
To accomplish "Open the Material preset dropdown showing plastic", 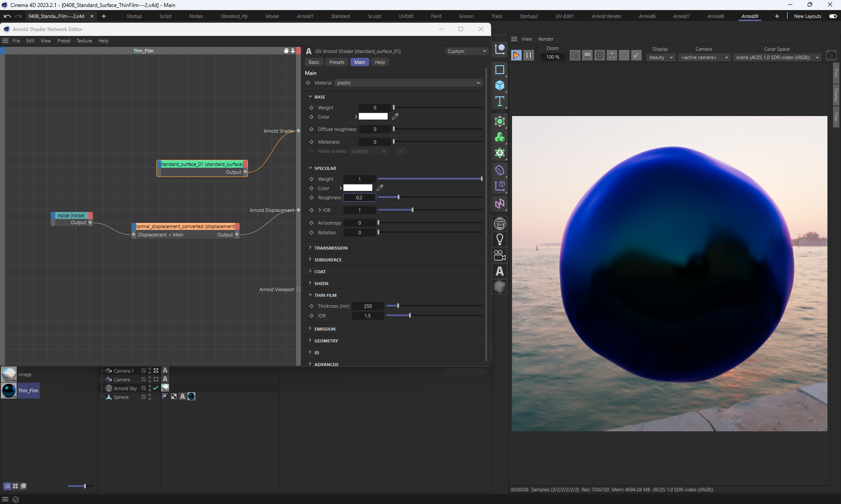I will pyautogui.click(x=408, y=83).
